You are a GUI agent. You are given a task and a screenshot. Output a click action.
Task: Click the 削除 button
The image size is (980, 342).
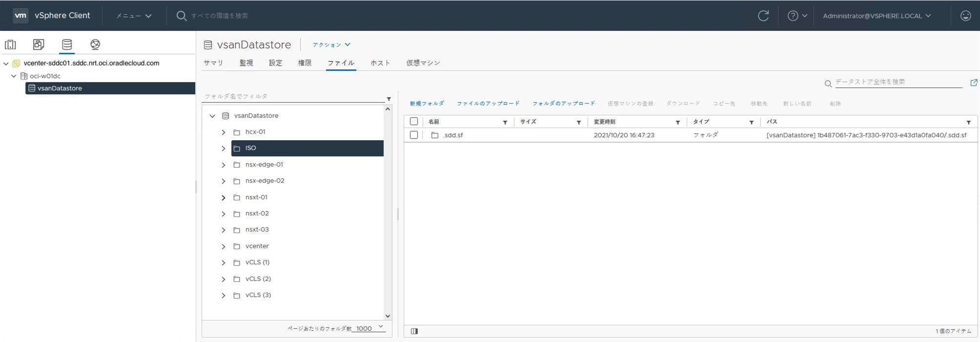pyautogui.click(x=835, y=104)
